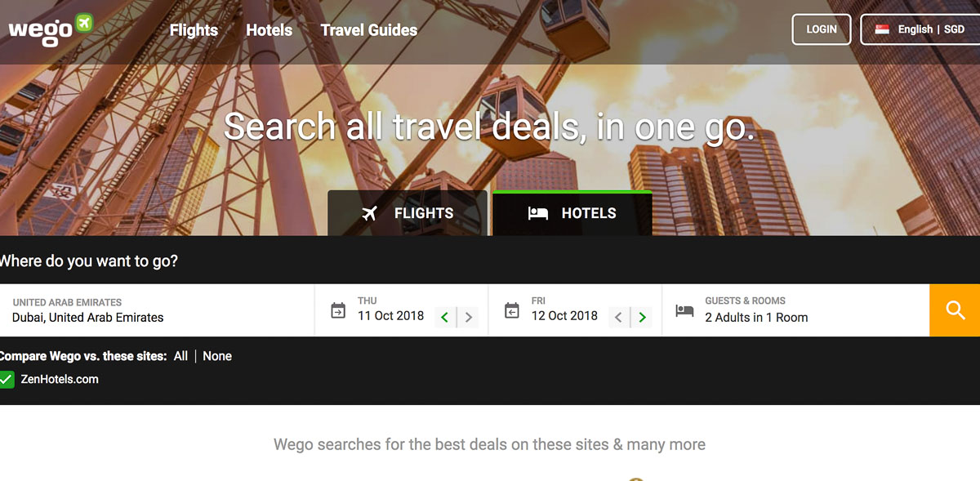Move check-out date to previous day
This screenshot has width=980, height=481.
[x=619, y=318]
